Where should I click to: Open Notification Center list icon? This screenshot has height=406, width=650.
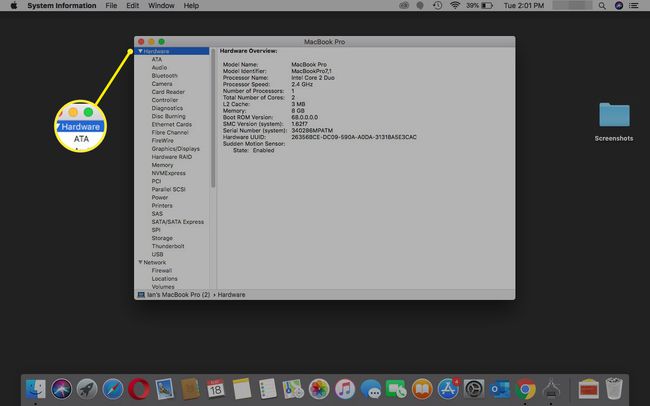point(633,6)
